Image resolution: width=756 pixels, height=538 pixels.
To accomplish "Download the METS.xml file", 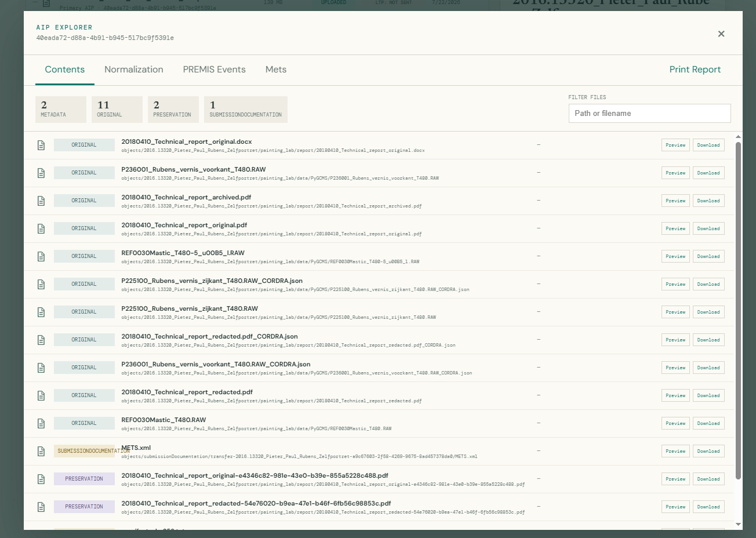I will click(x=708, y=451).
